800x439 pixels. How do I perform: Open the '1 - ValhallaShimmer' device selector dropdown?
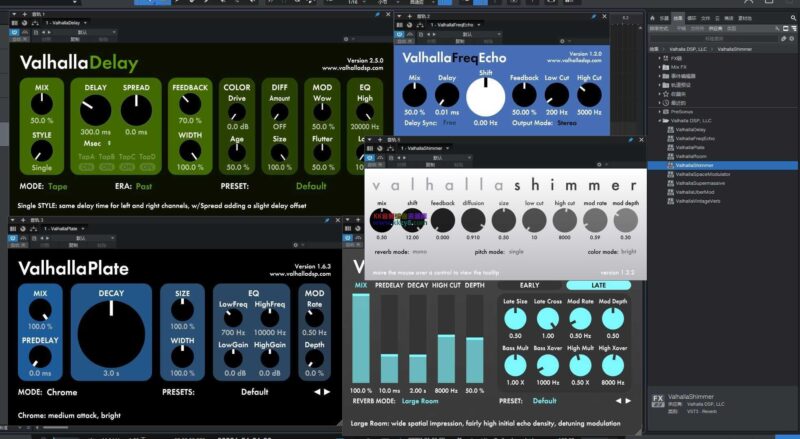pos(424,148)
